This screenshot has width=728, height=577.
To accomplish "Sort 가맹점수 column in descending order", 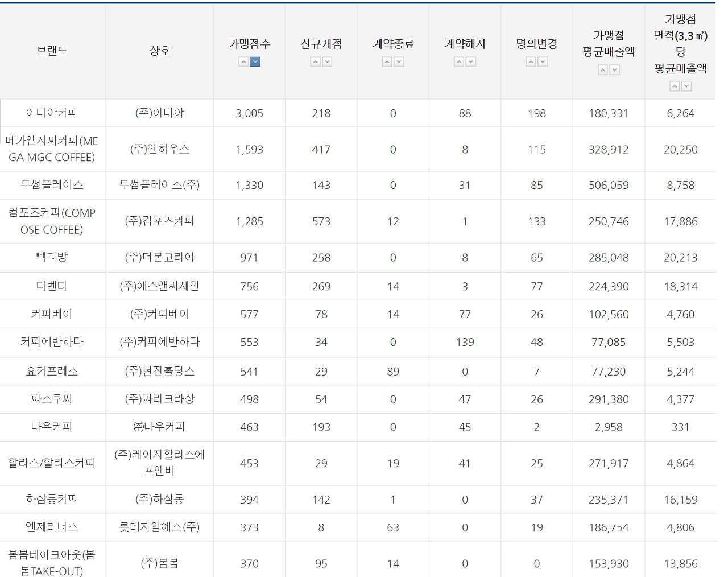I will (255, 62).
